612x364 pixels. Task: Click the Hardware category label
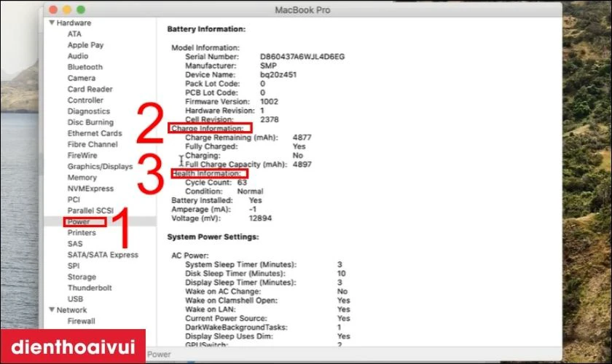tap(74, 23)
